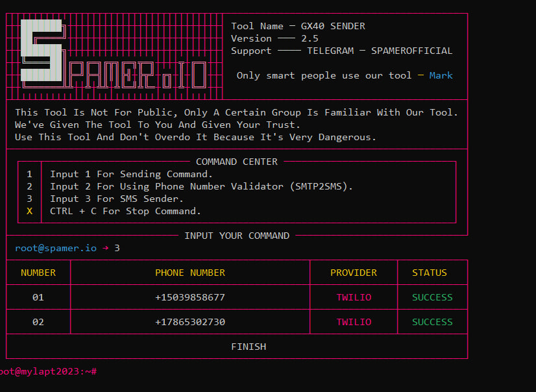Screen dimensions: 536x392
Task: Click the "Mark" name in blue
Action: [441, 75]
